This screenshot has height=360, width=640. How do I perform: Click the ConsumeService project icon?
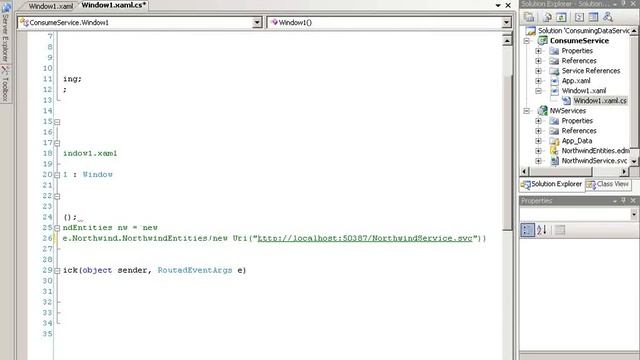pyautogui.click(x=542, y=41)
